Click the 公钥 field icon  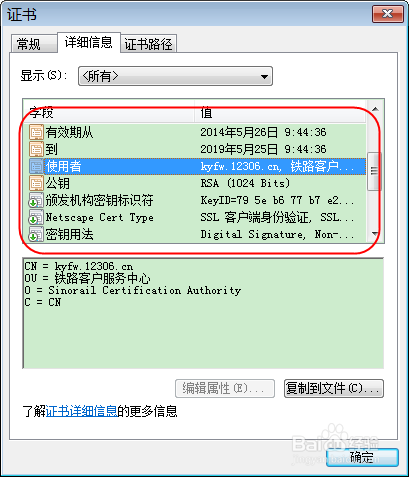[36, 183]
